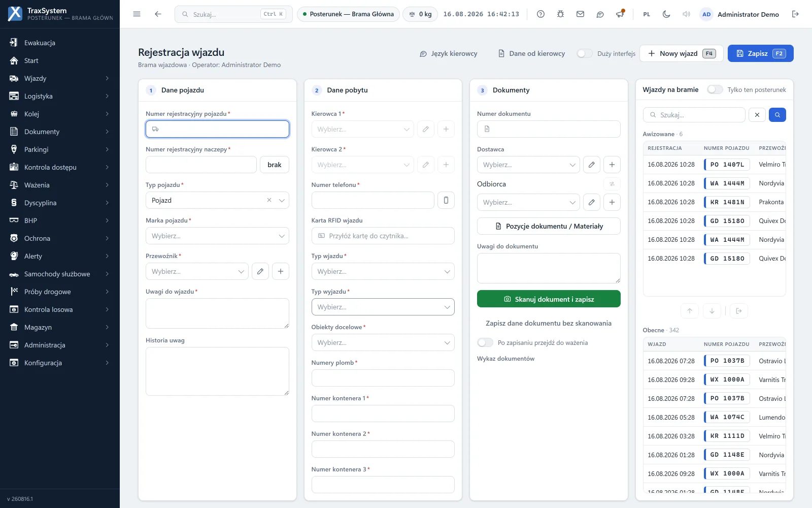Viewport: 812px width, 508px height.
Task: Click the blue search button in Wjazdy na bramie
Action: coord(777,115)
